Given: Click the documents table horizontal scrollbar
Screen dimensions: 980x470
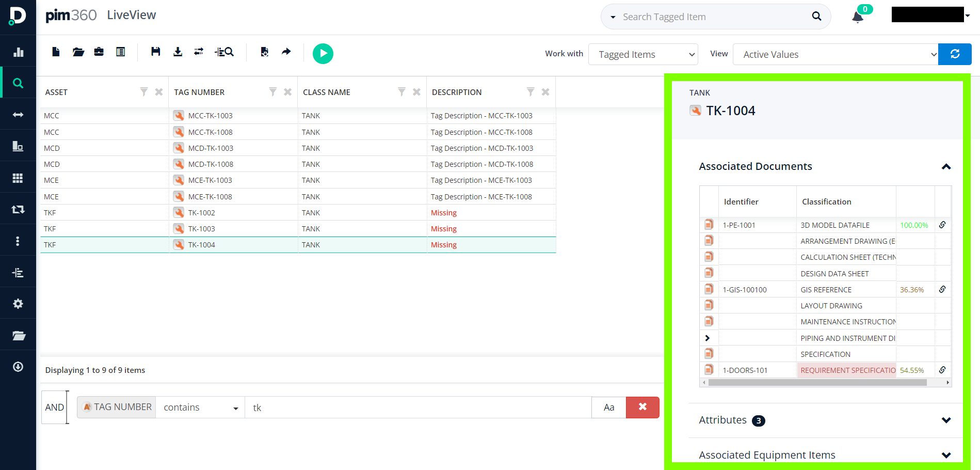Looking at the screenshot, I should pos(818,383).
